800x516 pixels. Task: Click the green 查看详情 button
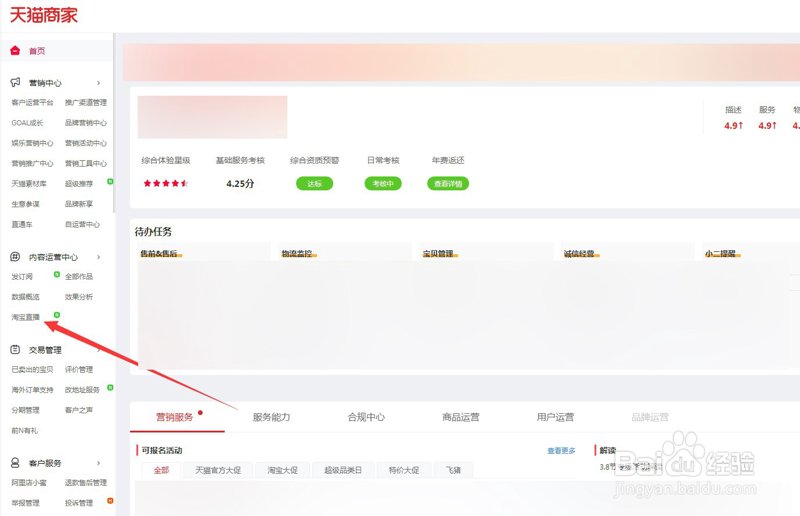click(x=448, y=184)
